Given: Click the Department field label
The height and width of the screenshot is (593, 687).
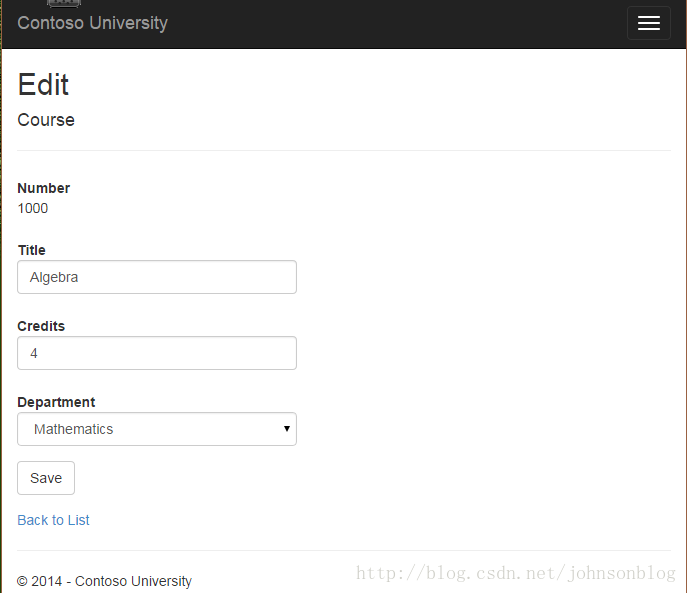Looking at the screenshot, I should [x=56, y=402].
